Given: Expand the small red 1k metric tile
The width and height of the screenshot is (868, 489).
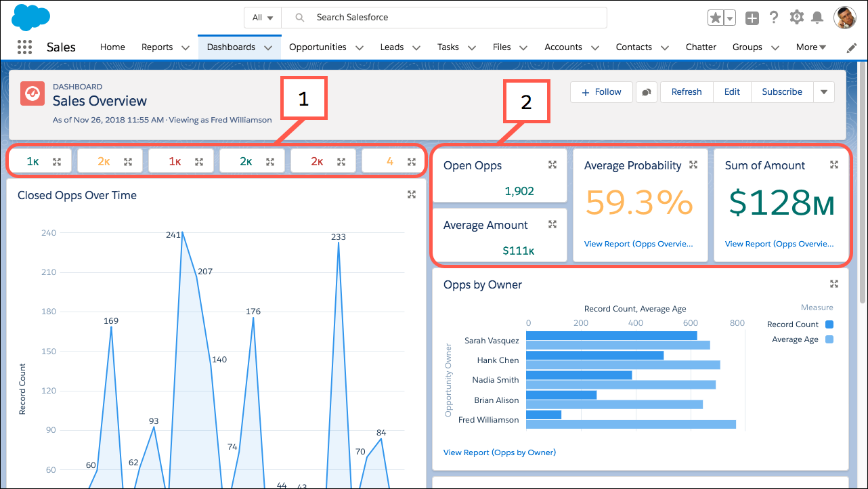Looking at the screenshot, I should (199, 162).
